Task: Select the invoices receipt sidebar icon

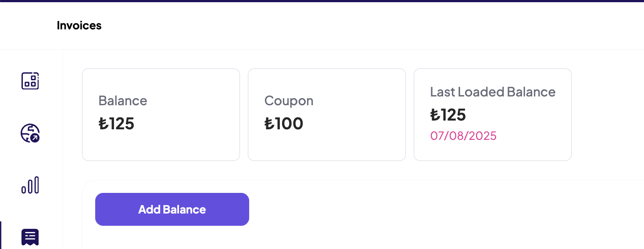Action: point(30,237)
